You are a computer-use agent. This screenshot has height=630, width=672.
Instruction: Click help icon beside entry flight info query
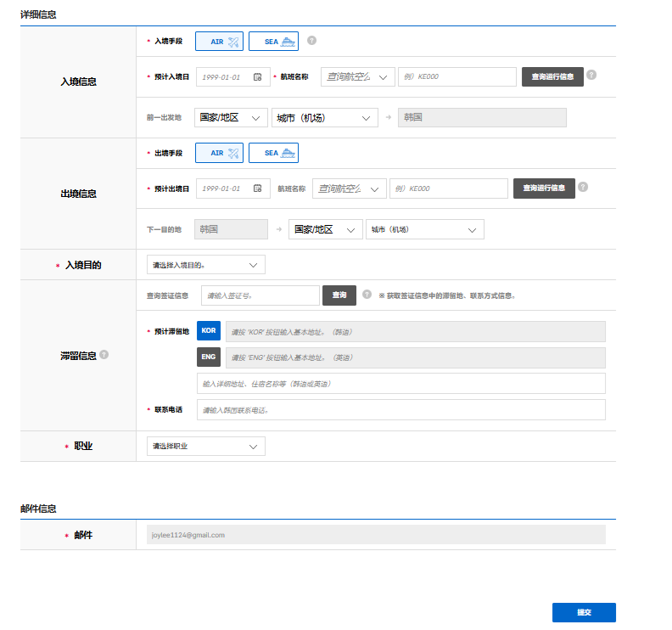[x=591, y=75]
